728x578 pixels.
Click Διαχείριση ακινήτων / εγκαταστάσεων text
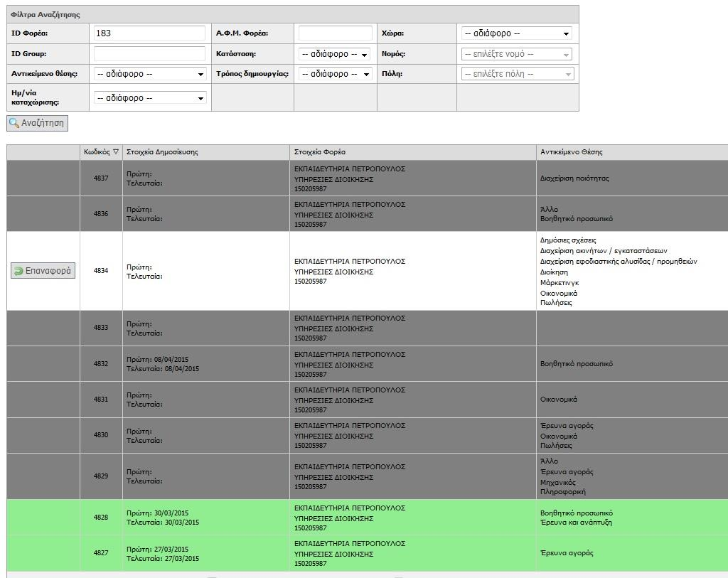point(604,251)
